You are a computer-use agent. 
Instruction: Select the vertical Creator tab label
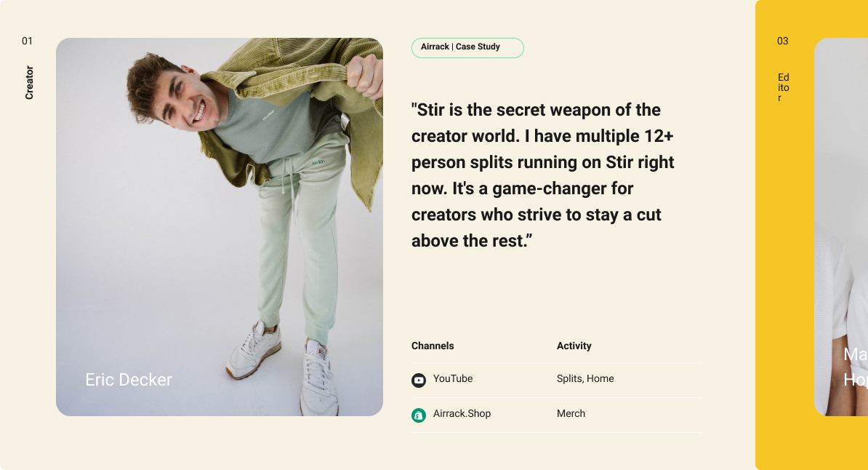tap(29, 83)
